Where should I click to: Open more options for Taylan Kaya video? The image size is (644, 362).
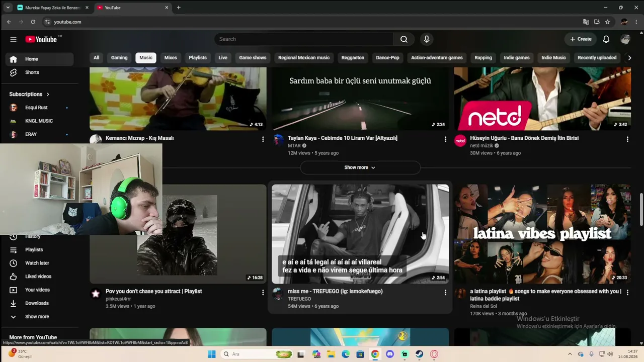445,139
